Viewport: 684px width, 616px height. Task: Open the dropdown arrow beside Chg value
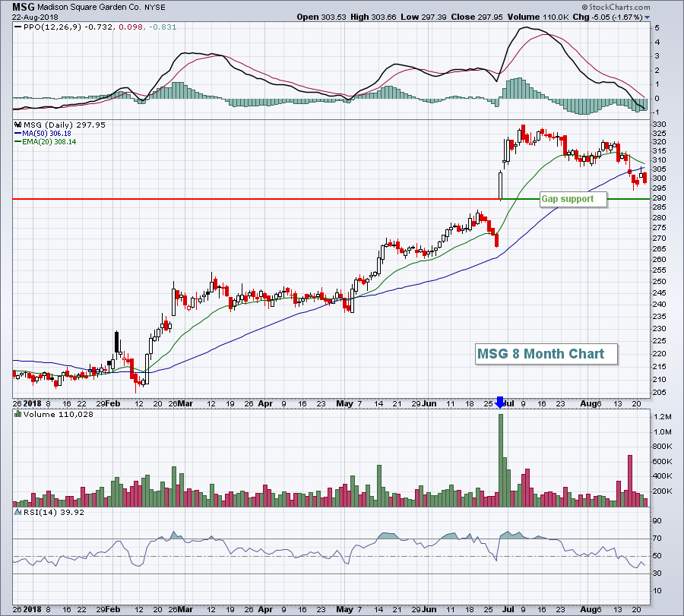(648, 17)
